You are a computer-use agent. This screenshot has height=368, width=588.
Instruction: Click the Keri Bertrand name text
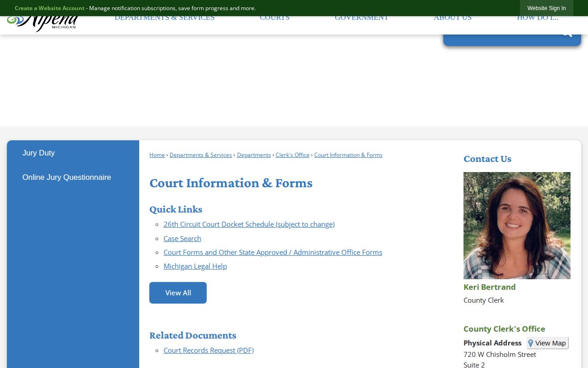[x=490, y=287]
